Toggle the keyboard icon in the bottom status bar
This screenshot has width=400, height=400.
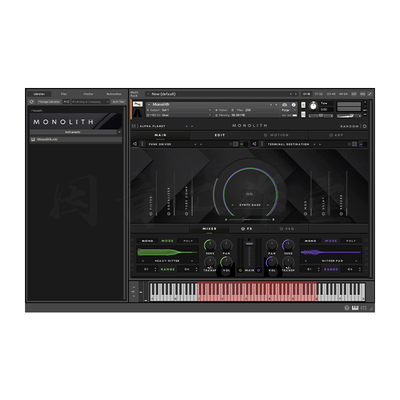(355, 308)
